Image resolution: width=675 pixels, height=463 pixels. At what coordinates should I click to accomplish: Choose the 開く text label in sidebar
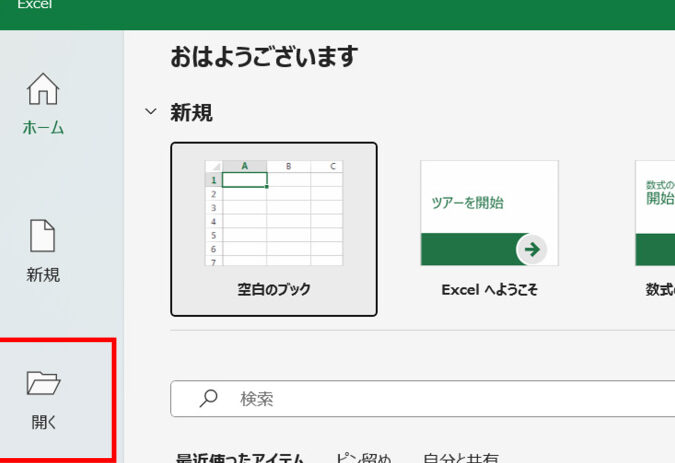[x=44, y=422]
